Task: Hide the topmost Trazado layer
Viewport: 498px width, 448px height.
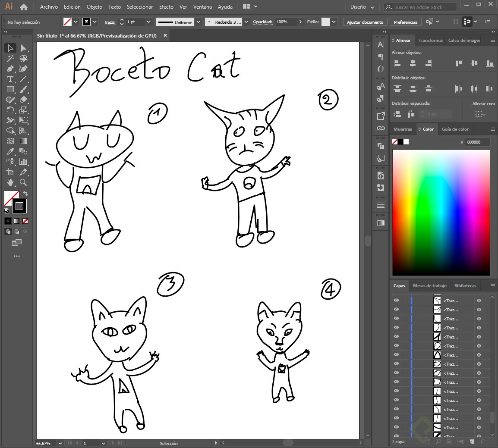Action: (x=396, y=300)
